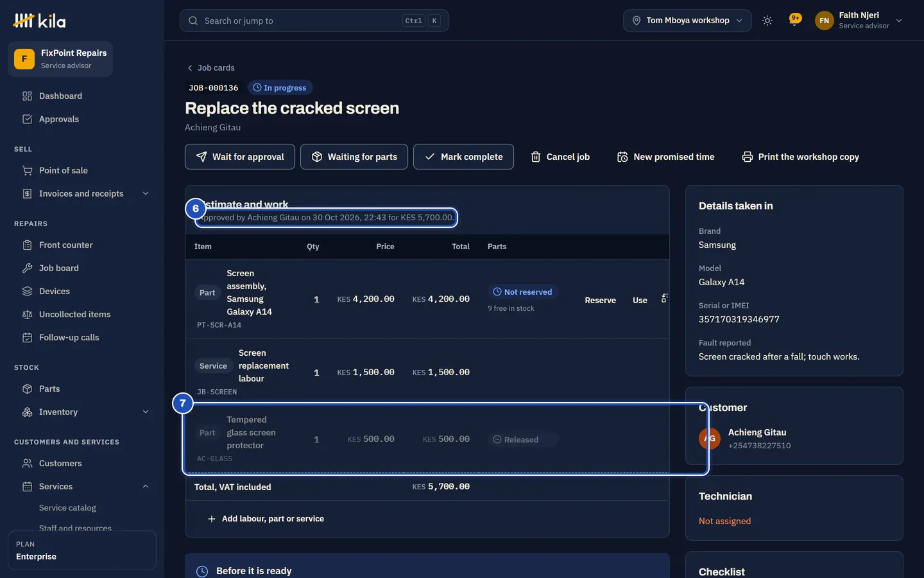Click Use for the Screen assembly part
This screenshot has height=578, width=924.
[x=640, y=300]
